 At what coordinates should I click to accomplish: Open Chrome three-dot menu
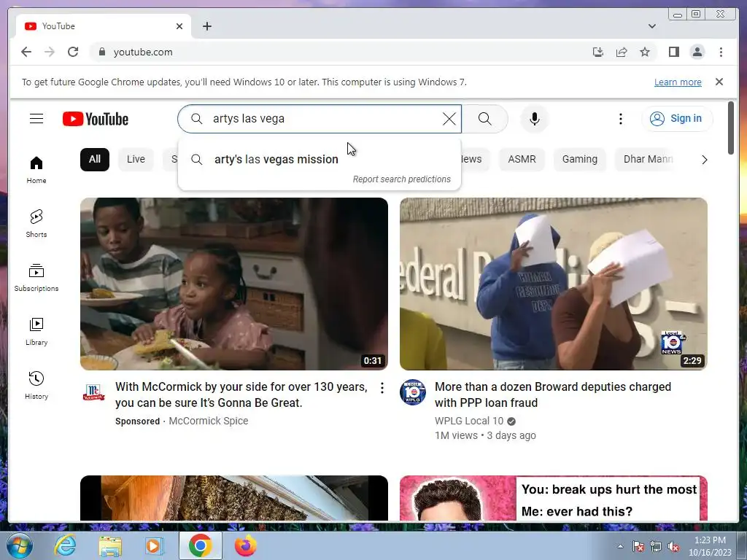pyautogui.click(x=721, y=52)
